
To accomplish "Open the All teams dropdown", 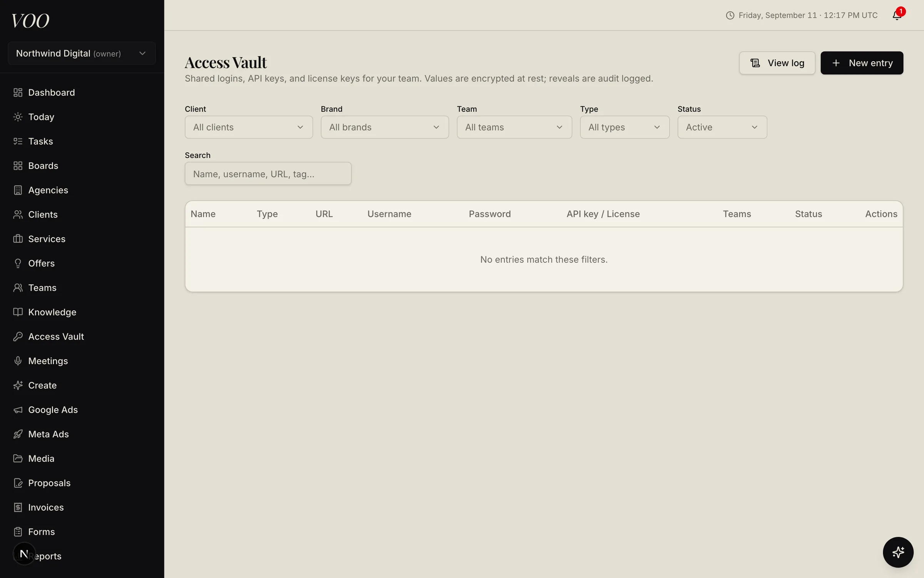I will coord(514,127).
